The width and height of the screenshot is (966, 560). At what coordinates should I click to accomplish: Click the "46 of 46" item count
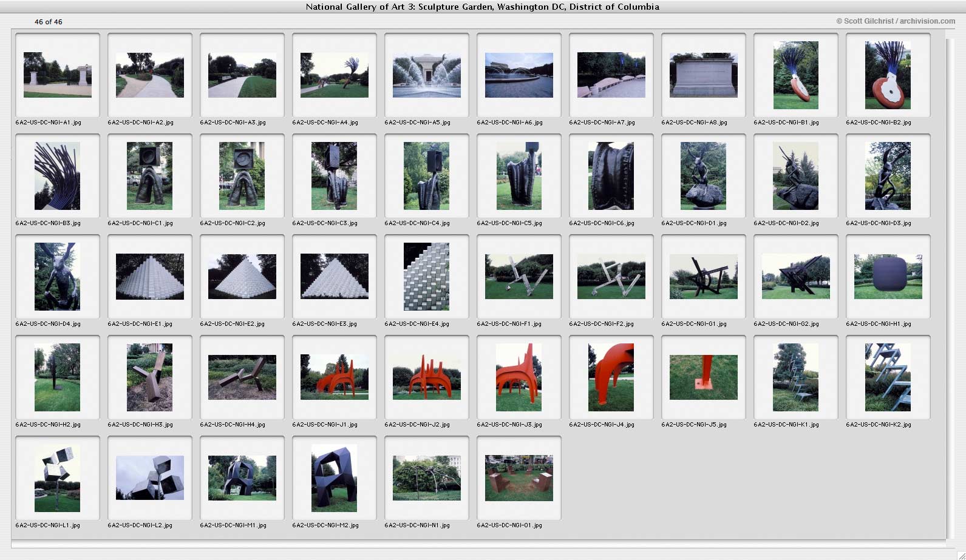pyautogui.click(x=49, y=22)
